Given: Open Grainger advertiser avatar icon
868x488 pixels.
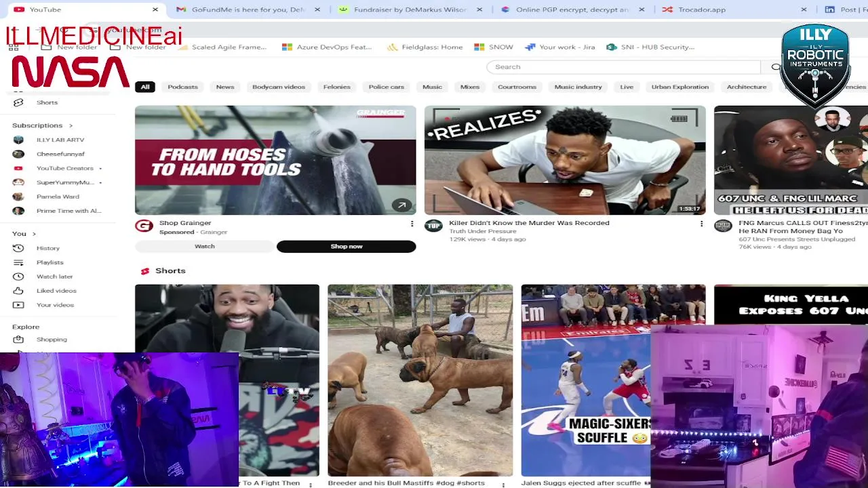Looking at the screenshot, I should [144, 226].
